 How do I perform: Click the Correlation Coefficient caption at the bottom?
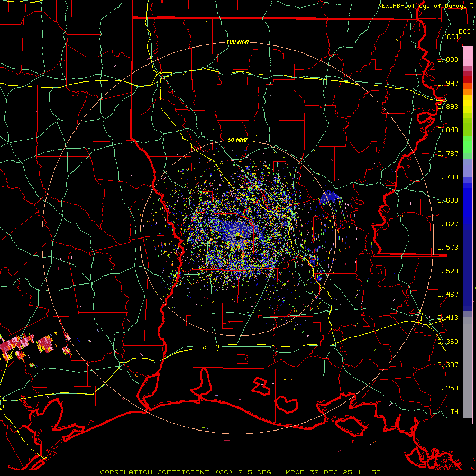[x=240, y=472]
